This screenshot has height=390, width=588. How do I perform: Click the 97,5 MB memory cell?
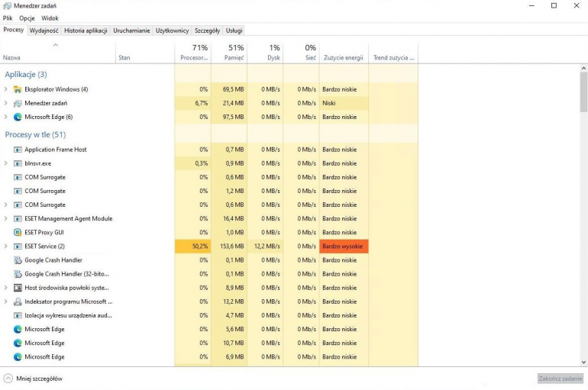click(229, 117)
